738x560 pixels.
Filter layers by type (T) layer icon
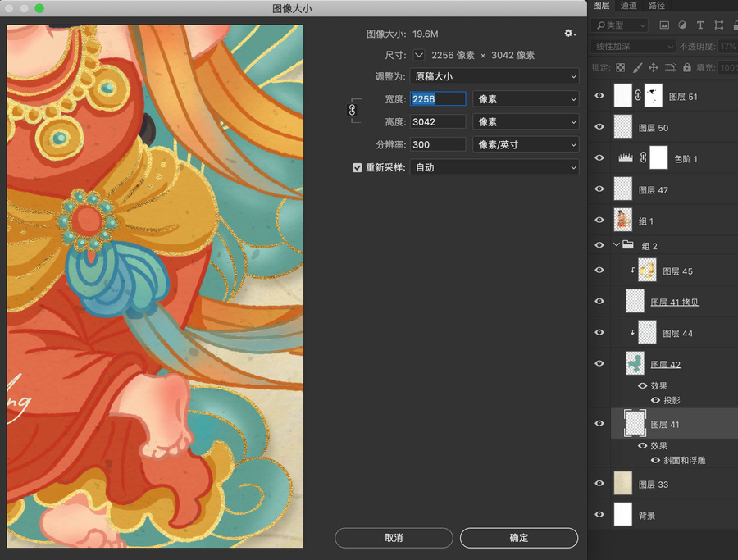point(700,25)
